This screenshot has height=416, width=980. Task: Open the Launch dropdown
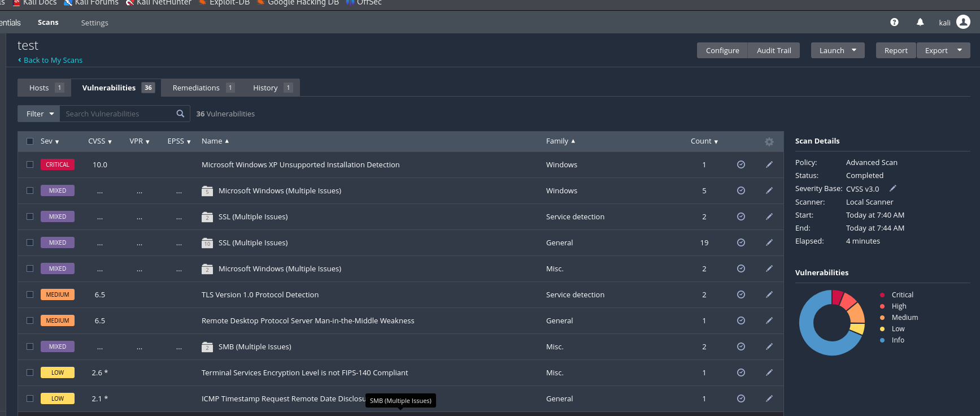(x=838, y=50)
